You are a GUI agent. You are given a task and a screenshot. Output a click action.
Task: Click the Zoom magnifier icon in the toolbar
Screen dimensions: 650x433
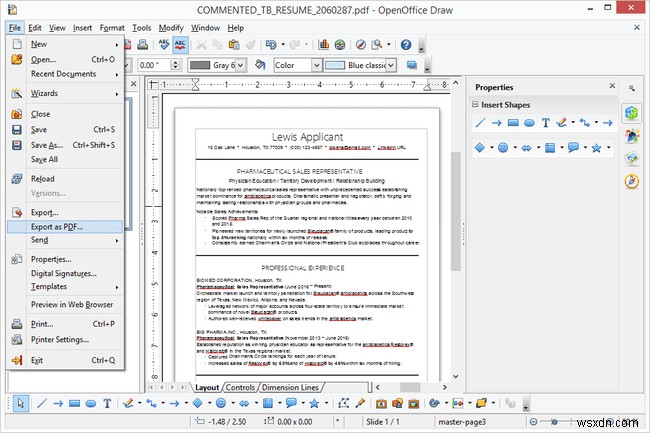click(x=377, y=45)
